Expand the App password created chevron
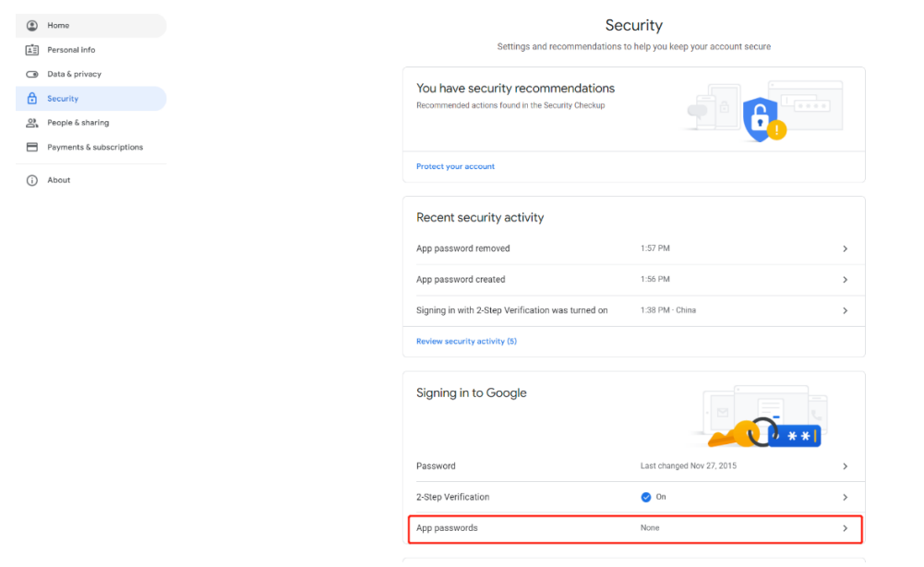This screenshot has width=924, height=567. (x=845, y=280)
